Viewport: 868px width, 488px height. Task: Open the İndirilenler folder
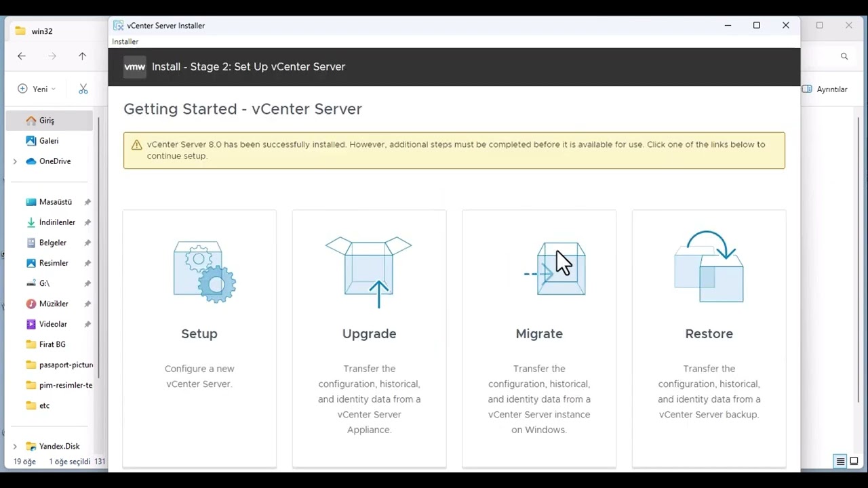click(x=57, y=222)
